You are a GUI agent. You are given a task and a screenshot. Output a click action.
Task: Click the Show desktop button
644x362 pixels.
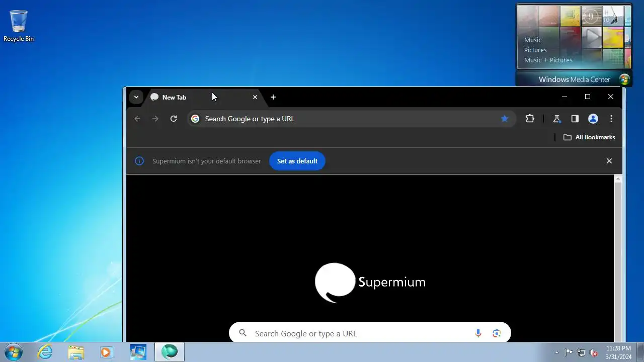pos(640,352)
